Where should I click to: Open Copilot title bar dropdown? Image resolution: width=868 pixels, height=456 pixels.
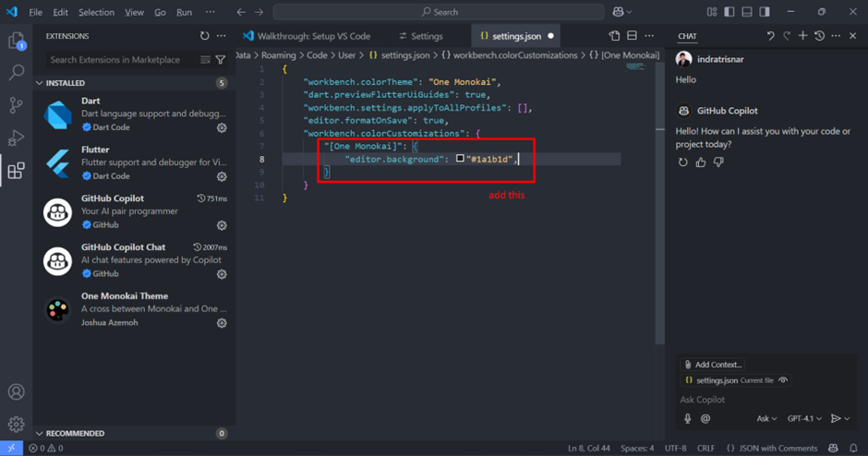point(622,12)
